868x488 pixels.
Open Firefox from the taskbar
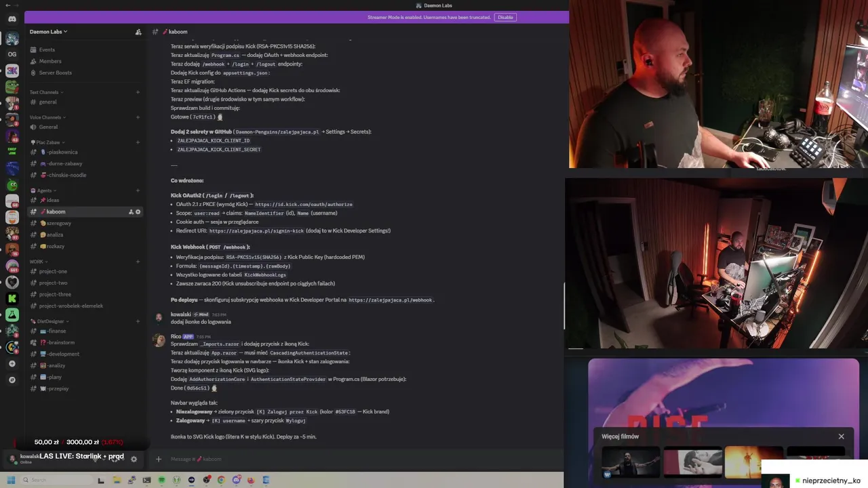coord(251,480)
